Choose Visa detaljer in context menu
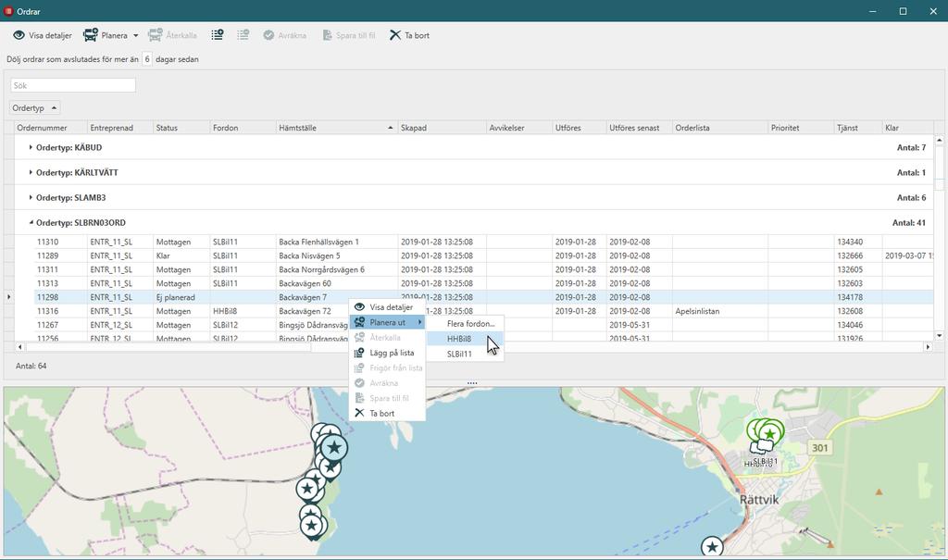 pos(388,306)
